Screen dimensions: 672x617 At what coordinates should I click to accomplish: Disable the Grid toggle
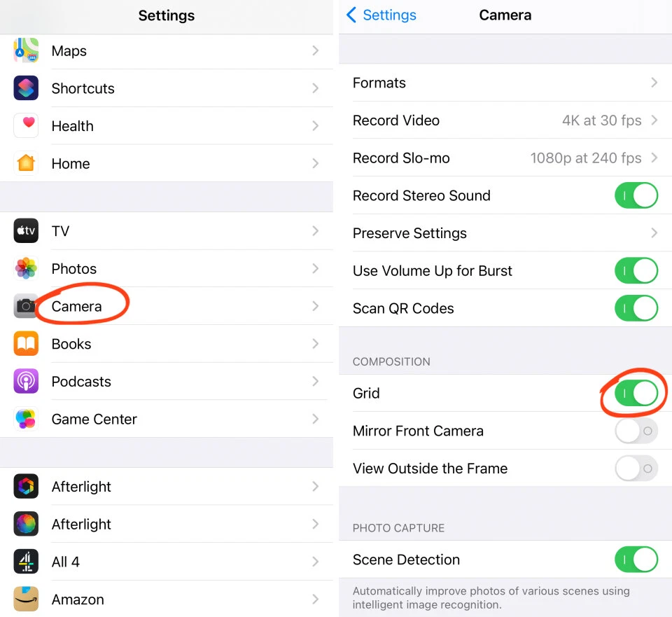[x=636, y=394]
